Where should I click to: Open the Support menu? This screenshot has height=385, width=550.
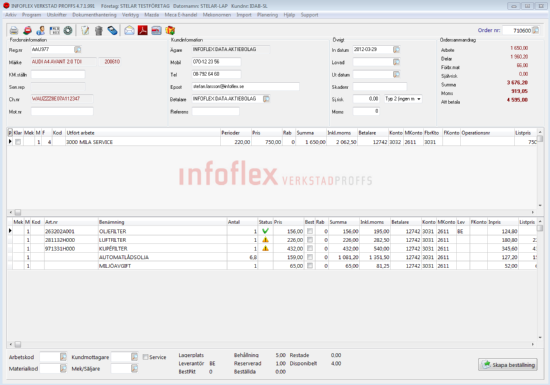click(x=309, y=15)
